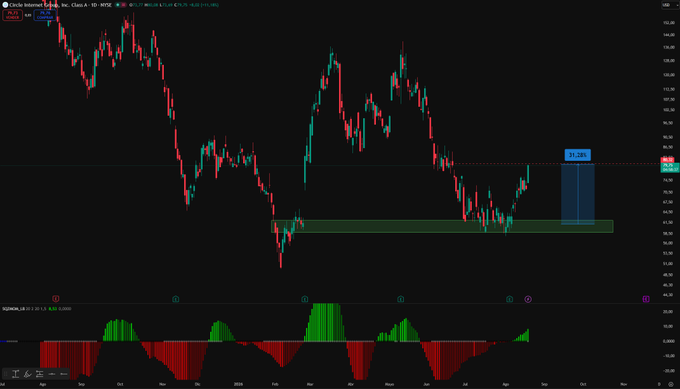Screen dimensions: 680x389
Task: Select the blue price range measurement box
Action: 578,194
